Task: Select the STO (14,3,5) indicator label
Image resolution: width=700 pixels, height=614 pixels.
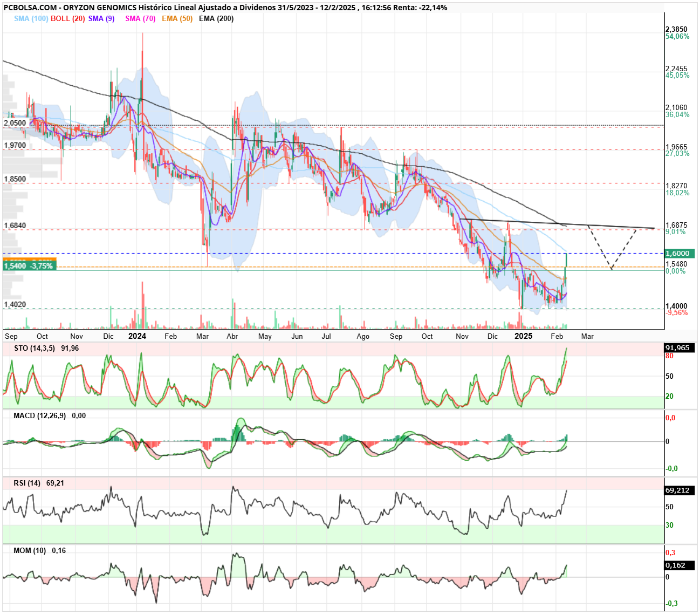Action: (x=35, y=348)
